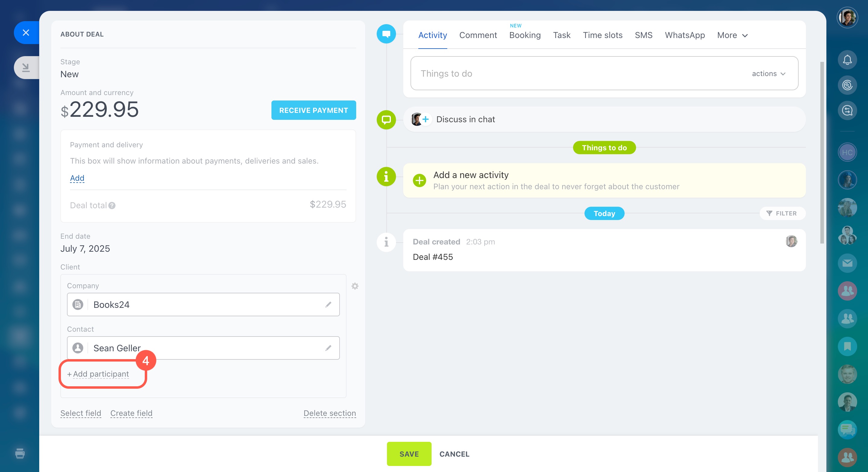Open the mail envelope icon in sidebar
Viewport: 868px width, 472px height.
[847, 263]
